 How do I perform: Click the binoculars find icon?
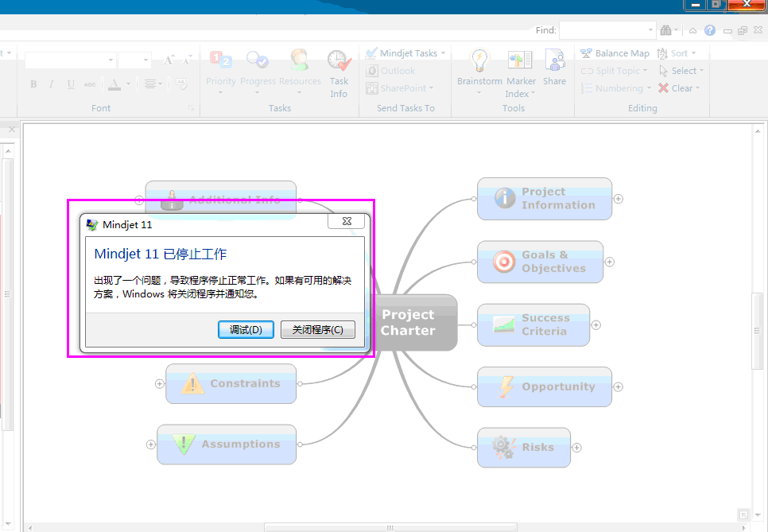[x=665, y=30]
